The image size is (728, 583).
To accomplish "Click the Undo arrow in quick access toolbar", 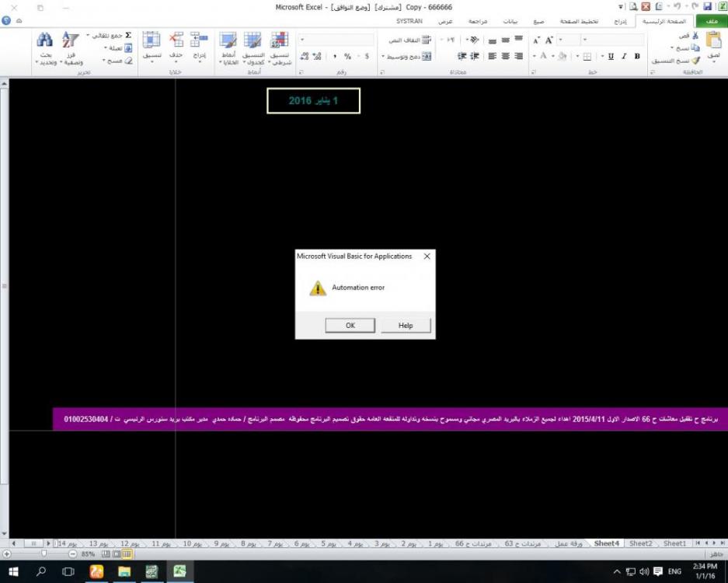I will pos(677,6).
